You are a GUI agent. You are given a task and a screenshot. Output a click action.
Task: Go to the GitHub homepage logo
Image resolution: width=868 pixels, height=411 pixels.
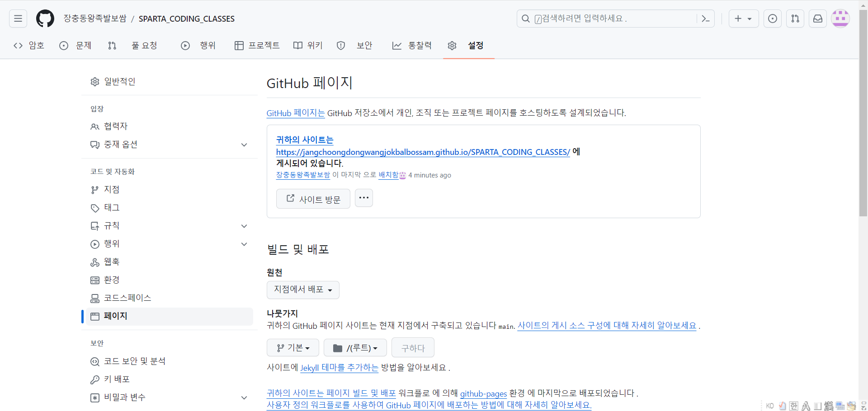45,19
